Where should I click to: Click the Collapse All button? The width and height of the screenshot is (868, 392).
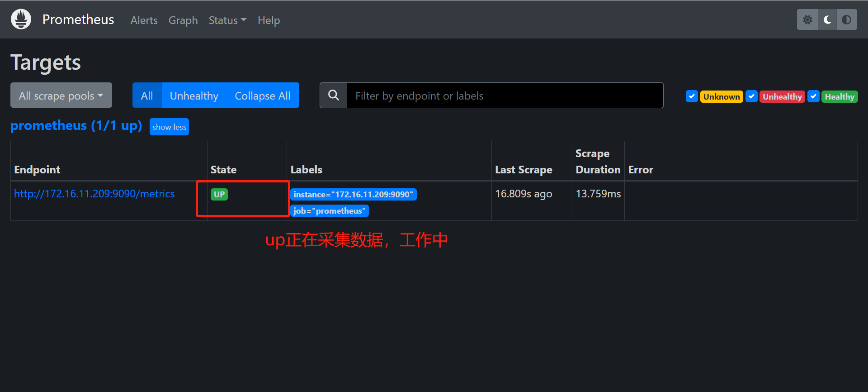pyautogui.click(x=263, y=96)
